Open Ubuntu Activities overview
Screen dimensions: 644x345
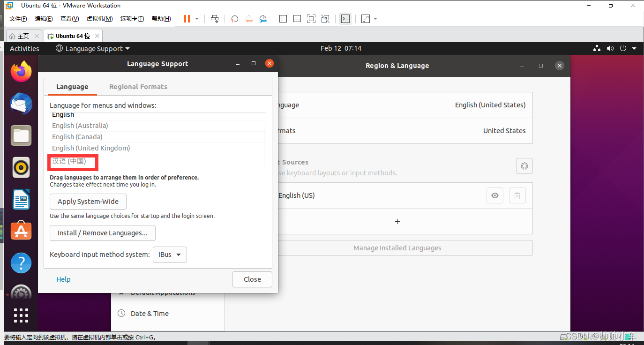(x=24, y=48)
